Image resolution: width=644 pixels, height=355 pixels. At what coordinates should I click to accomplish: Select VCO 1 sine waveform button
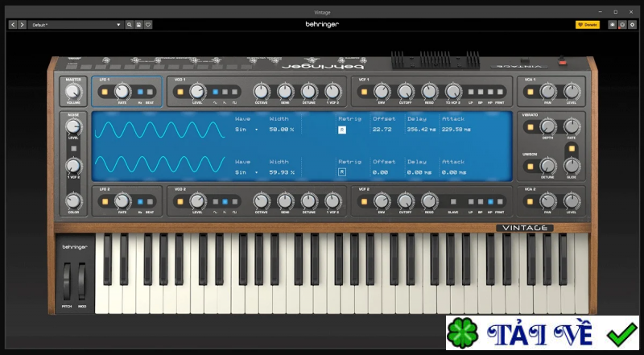pyautogui.click(x=215, y=92)
